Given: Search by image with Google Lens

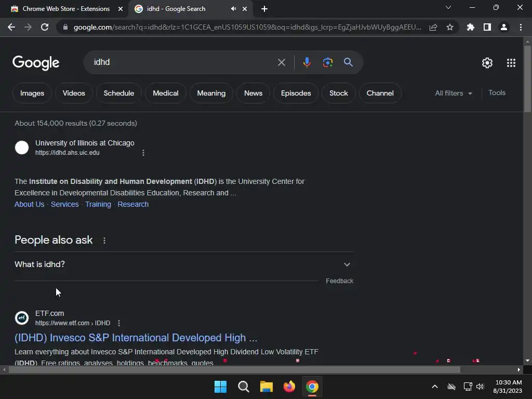Looking at the screenshot, I should [327, 62].
